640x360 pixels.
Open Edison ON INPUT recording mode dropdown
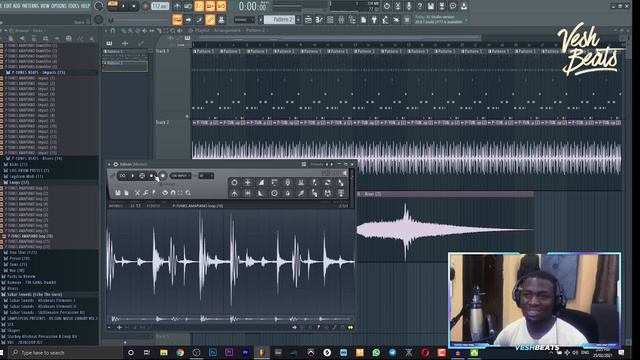pyautogui.click(x=180, y=176)
